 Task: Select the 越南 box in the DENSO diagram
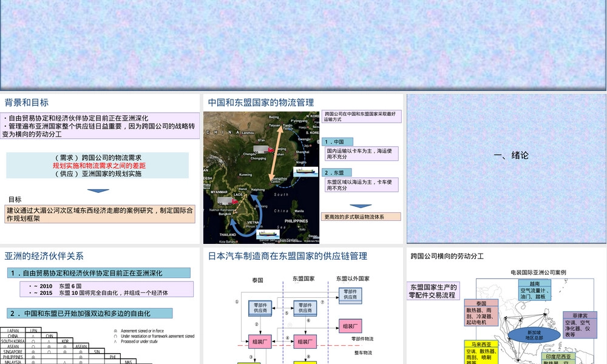pos(535,290)
